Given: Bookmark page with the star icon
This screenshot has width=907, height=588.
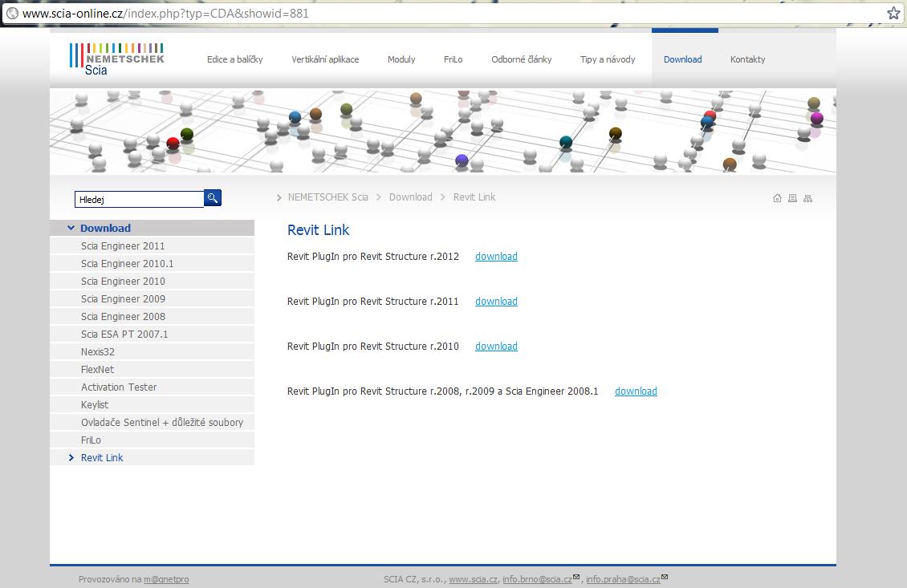Looking at the screenshot, I should [893, 13].
